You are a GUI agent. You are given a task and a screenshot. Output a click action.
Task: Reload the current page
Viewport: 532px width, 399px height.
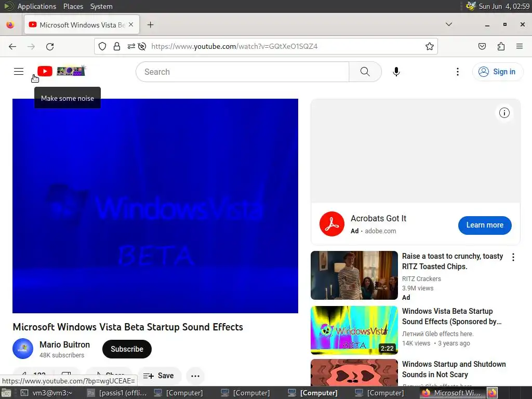pyautogui.click(x=50, y=46)
